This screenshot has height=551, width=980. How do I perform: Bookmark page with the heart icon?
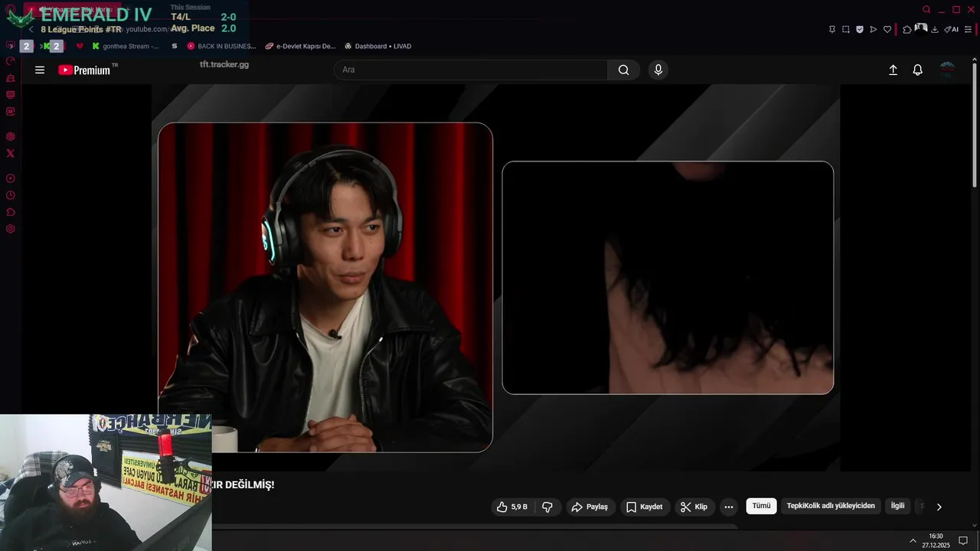pos(887,29)
